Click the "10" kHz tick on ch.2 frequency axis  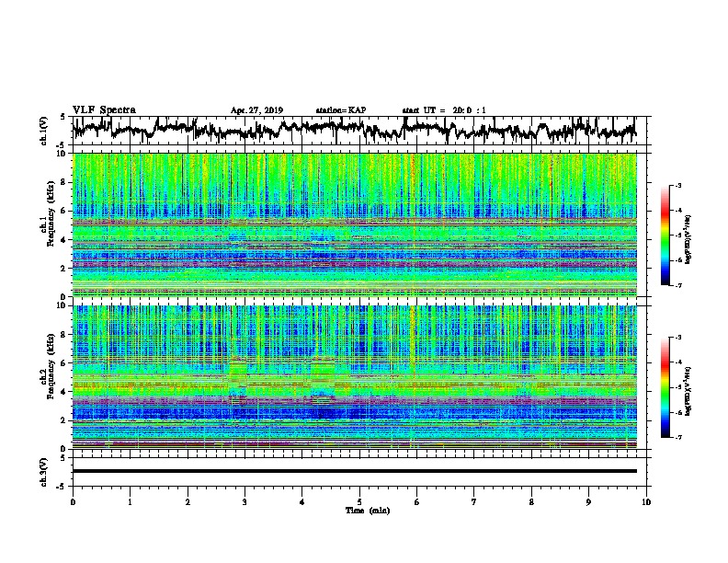coord(62,305)
